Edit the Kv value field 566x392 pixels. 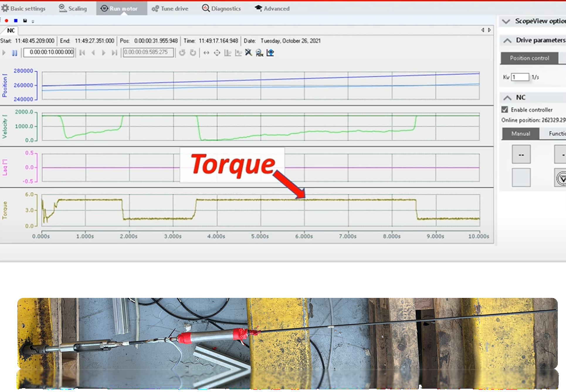(x=520, y=77)
